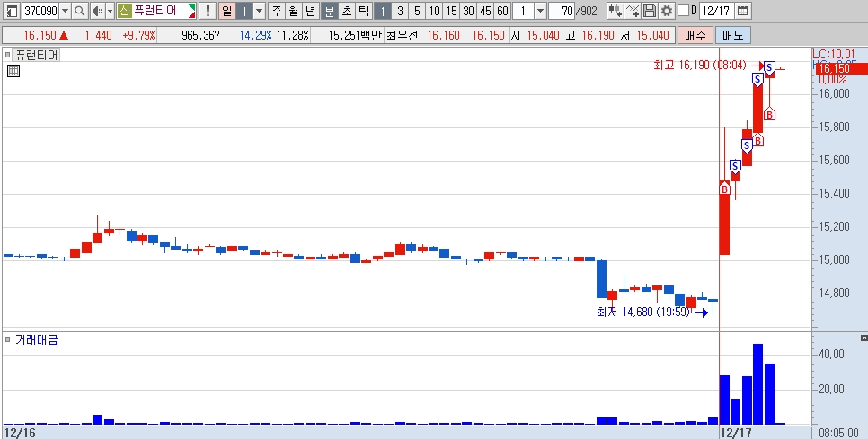Screen dimensions: 868x439
Task: Click the 15,251백만 trade value text
Action: click(x=355, y=35)
